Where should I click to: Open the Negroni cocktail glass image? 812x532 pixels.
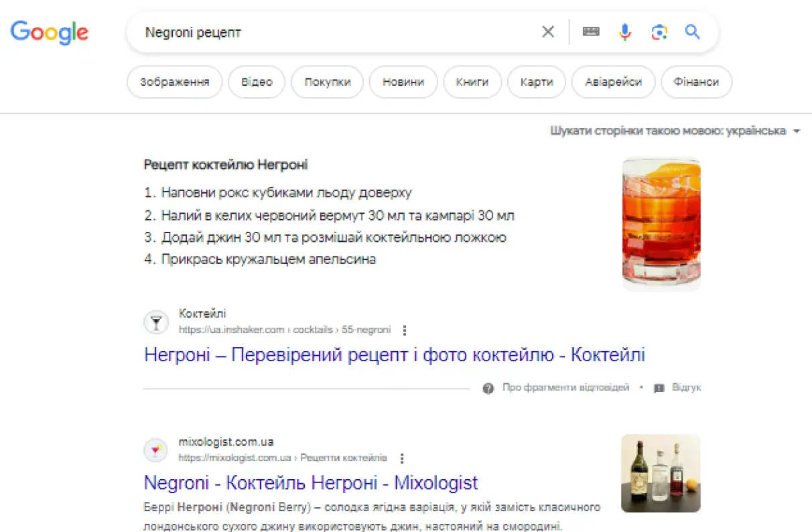coord(661,224)
